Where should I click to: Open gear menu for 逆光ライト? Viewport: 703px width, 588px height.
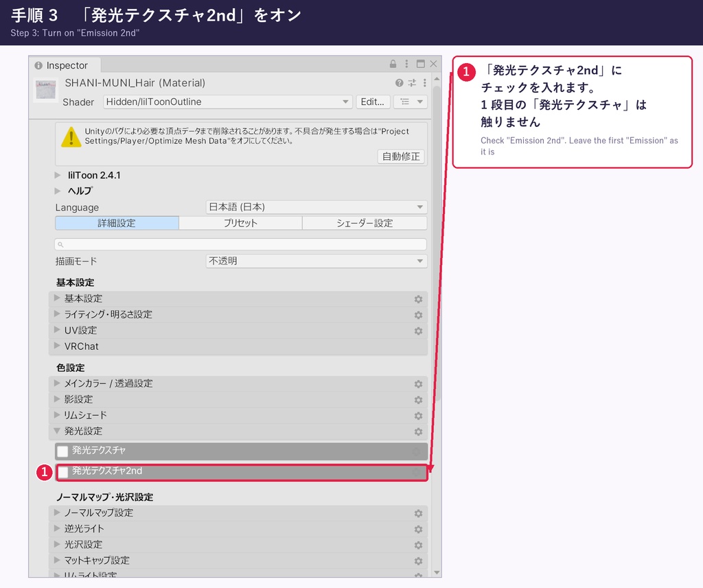418,529
